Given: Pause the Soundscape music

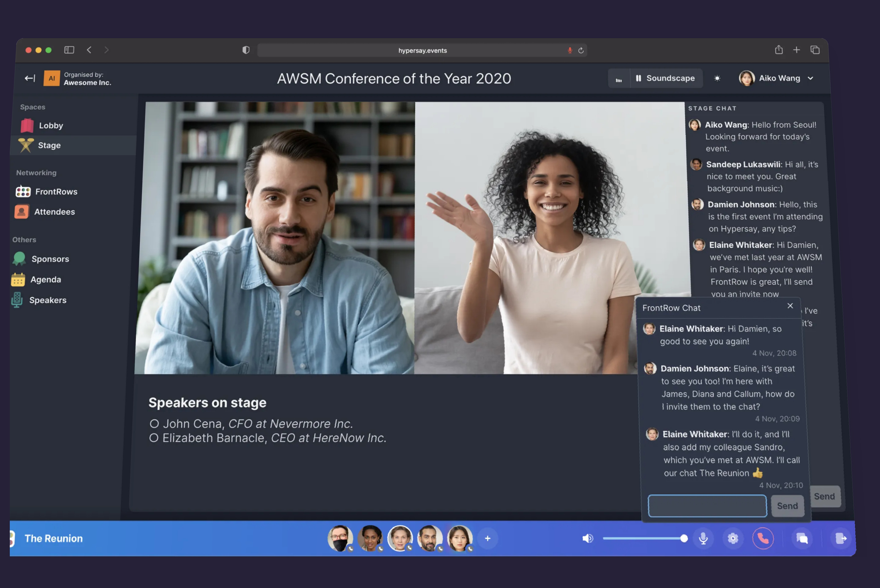Looking at the screenshot, I should (x=638, y=78).
